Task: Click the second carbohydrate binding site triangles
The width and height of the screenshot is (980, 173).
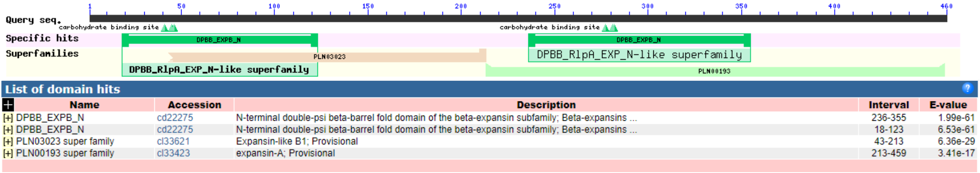Action: click(x=609, y=28)
